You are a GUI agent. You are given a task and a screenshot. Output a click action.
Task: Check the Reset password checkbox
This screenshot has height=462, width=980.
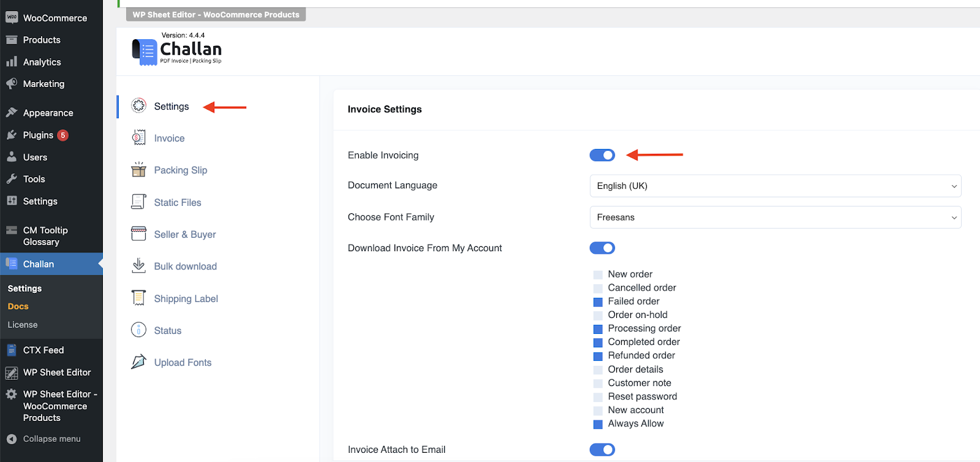click(x=598, y=397)
